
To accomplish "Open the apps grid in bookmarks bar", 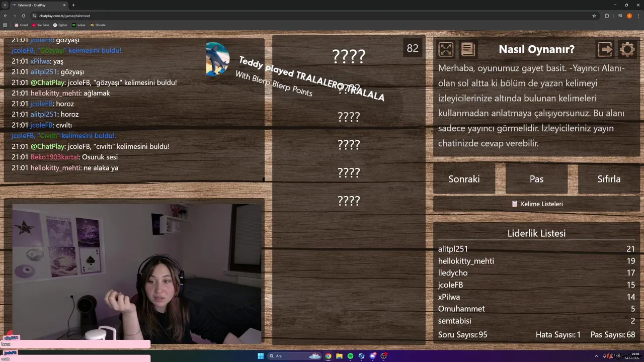I will point(6,25).
